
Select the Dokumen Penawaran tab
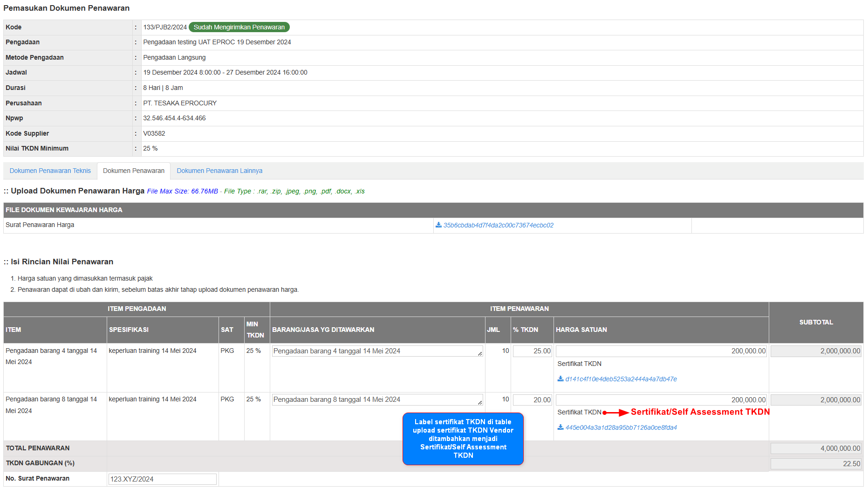click(134, 171)
